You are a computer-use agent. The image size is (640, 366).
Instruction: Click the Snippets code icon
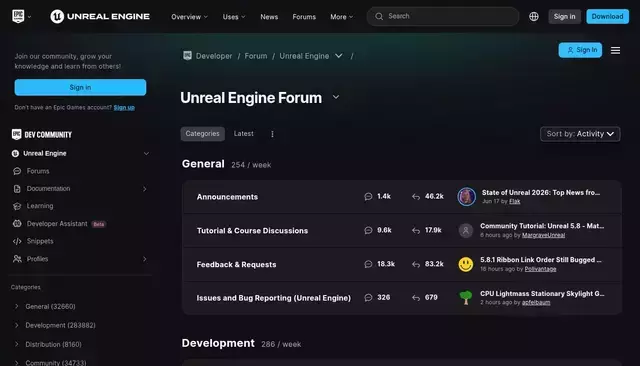pos(17,241)
